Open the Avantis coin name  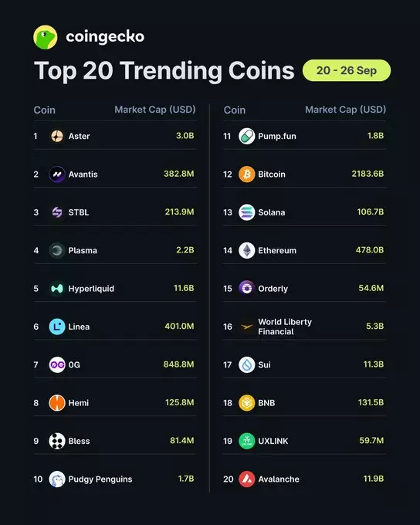(x=83, y=174)
